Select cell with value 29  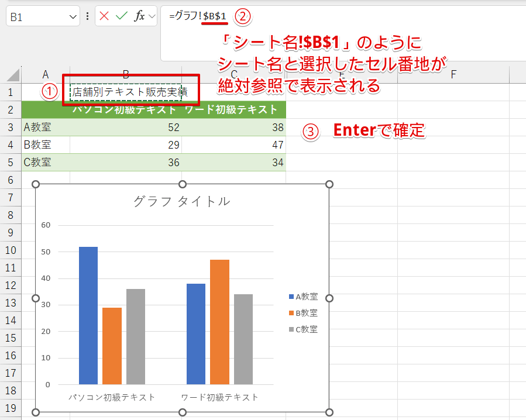[126, 144]
